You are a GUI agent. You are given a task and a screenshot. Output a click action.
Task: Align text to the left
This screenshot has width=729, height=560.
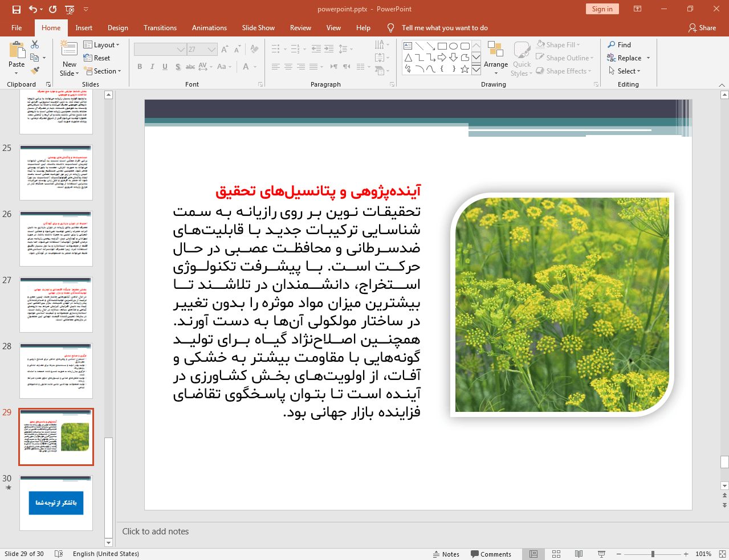(276, 67)
